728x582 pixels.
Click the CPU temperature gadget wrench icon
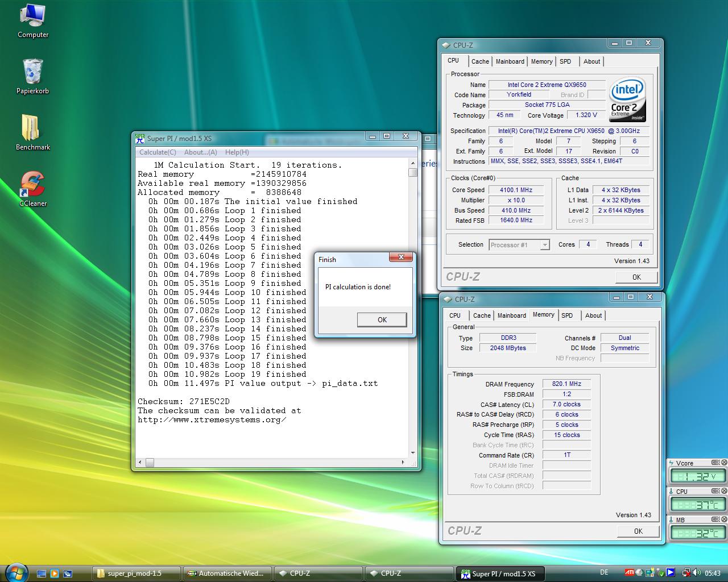point(716,491)
